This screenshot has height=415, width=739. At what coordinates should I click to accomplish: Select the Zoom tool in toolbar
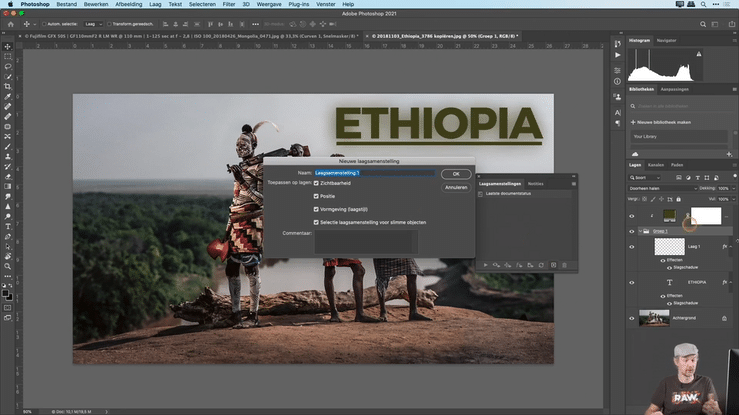tap(8, 267)
